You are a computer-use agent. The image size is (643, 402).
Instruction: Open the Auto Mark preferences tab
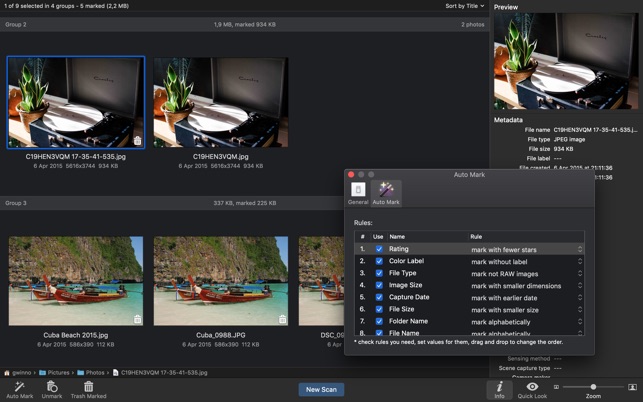click(x=386, y=193)
